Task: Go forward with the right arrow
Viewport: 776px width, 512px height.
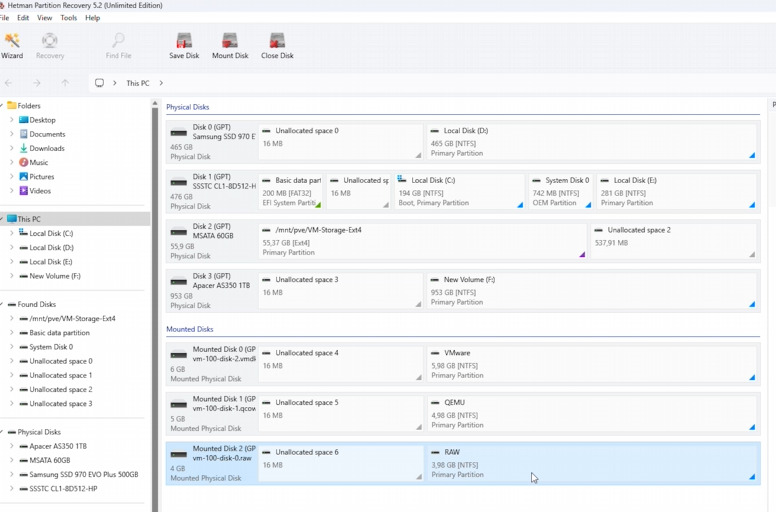Action: tap(37, 83)
